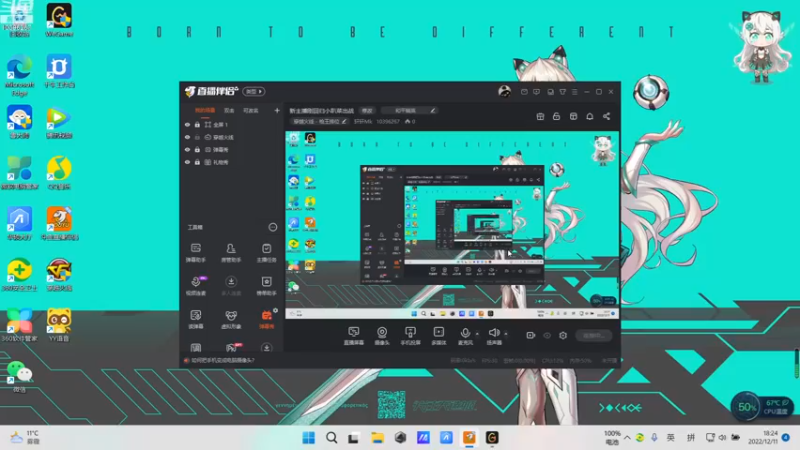Expand the speaker options arrow
Screen dimensions: 800x450
coord(506,334)
